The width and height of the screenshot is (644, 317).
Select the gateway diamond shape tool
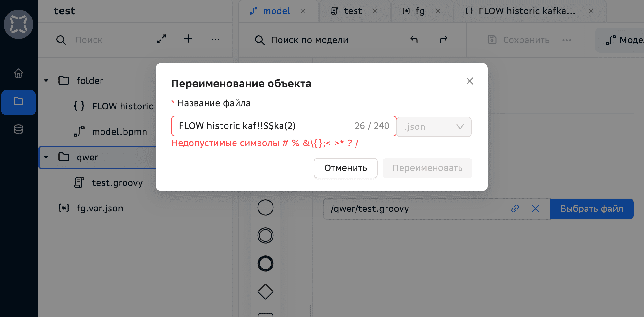(x=265, y=291)
